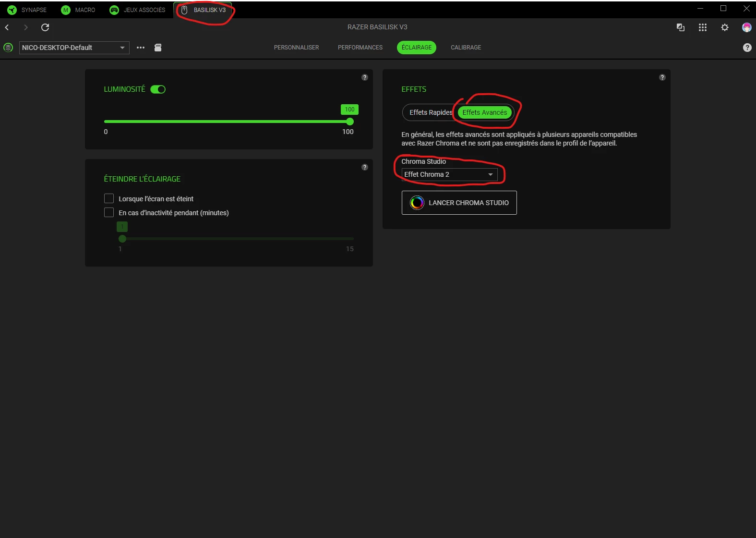Image resolution: width=756 pixels, height=538 pixels.
Task: Open the help question mark near Calibrage row
Action: pyautogui.click(x=747, y=48)
